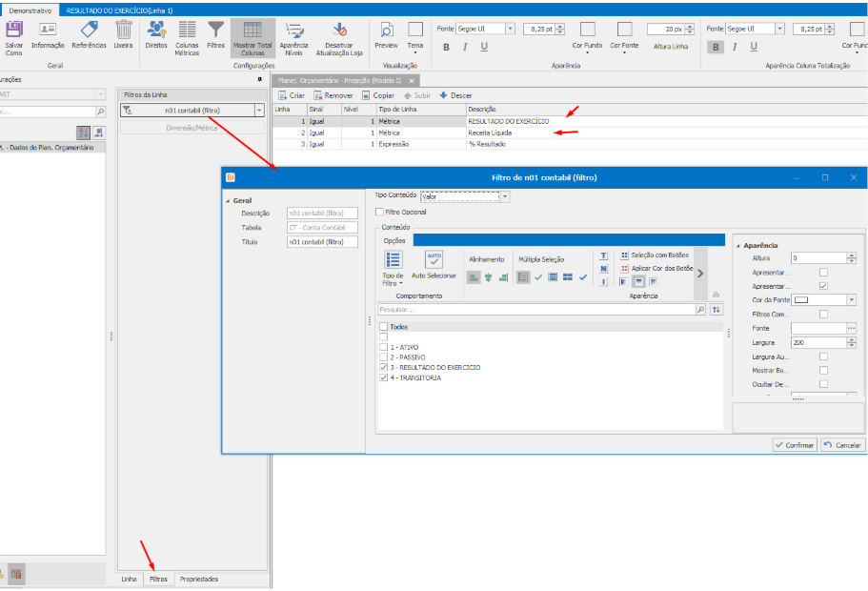Image resolution: width=868 pixels, height=591 pixels.
Task: Click the Cancelar button
Action: [842, 445]
